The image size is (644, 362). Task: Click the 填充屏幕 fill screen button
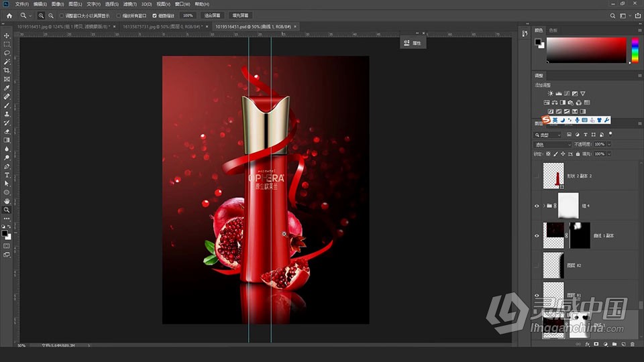click(x=240, y=15)
